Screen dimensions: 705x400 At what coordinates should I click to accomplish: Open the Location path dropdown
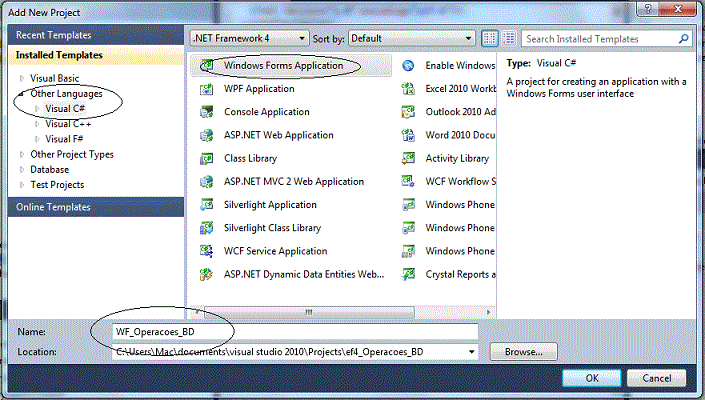[471, 352]
